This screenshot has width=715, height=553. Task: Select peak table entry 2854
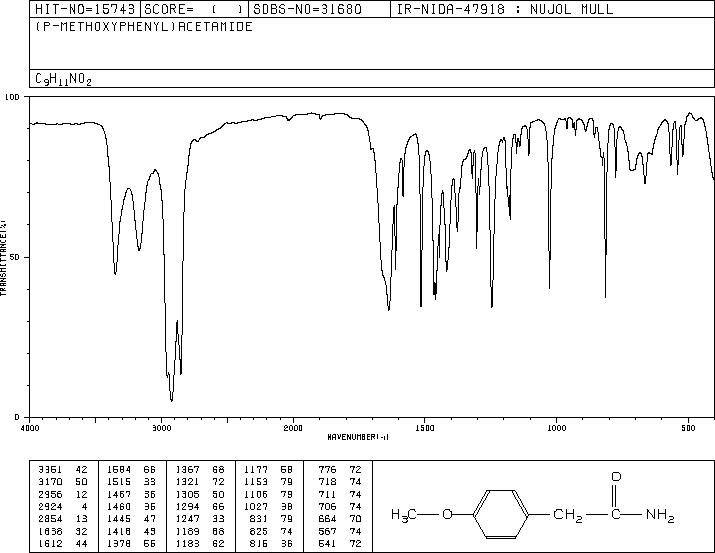click(51, 519)
